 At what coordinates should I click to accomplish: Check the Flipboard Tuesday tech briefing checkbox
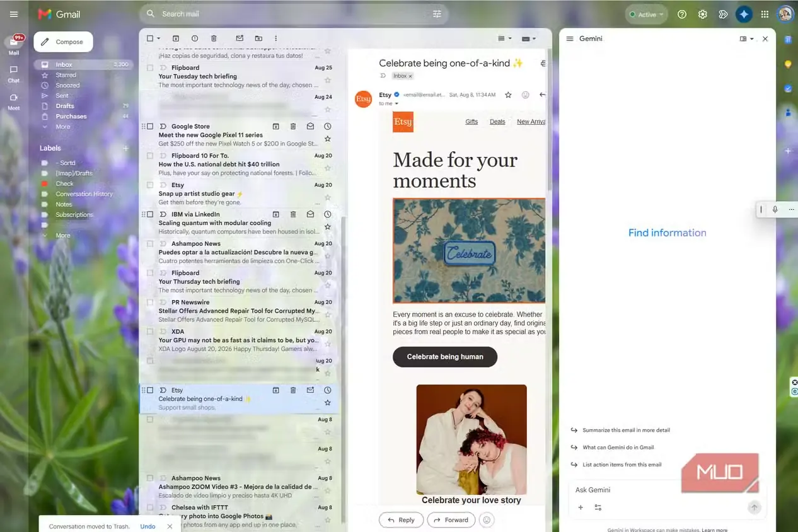pyautogui.click(x=150, y=67)
